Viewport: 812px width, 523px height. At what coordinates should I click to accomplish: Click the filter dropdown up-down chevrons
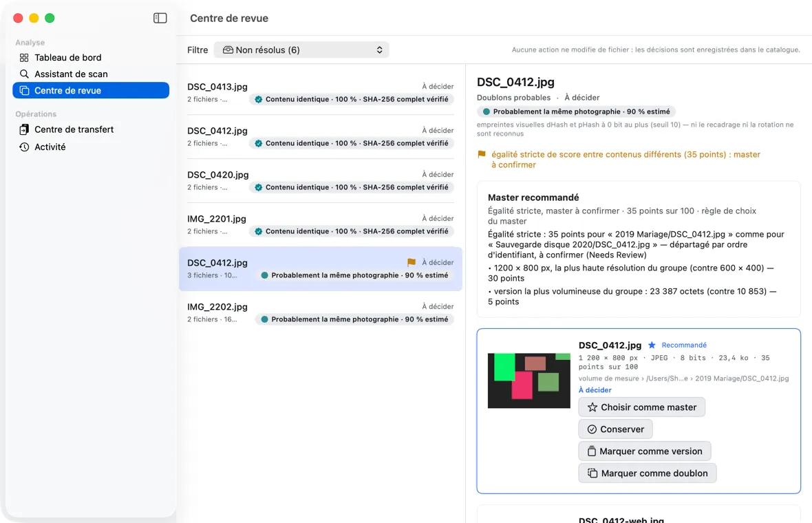click(x=380, y=50)
